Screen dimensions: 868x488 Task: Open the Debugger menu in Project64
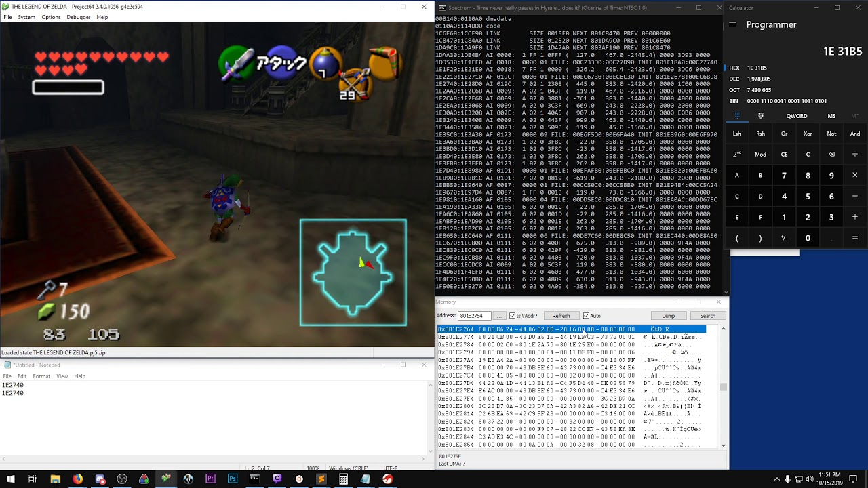(78, 17)
